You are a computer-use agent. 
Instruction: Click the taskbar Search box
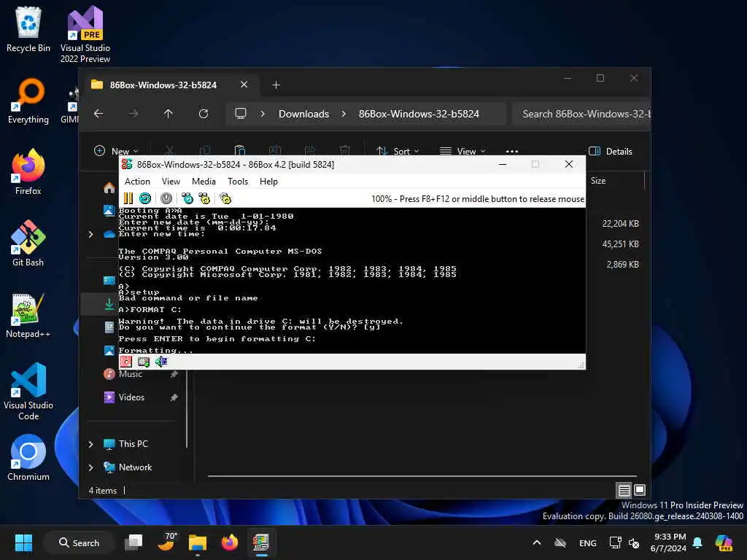tap(79, 542)
